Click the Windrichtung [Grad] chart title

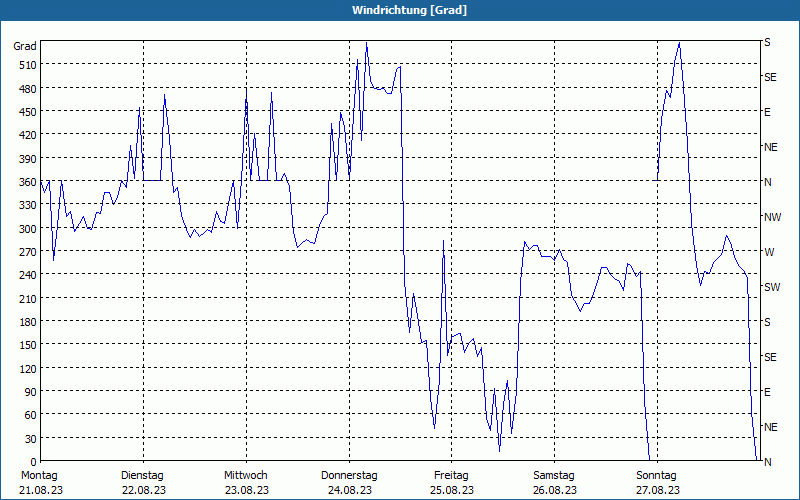[x=400, y=10]
